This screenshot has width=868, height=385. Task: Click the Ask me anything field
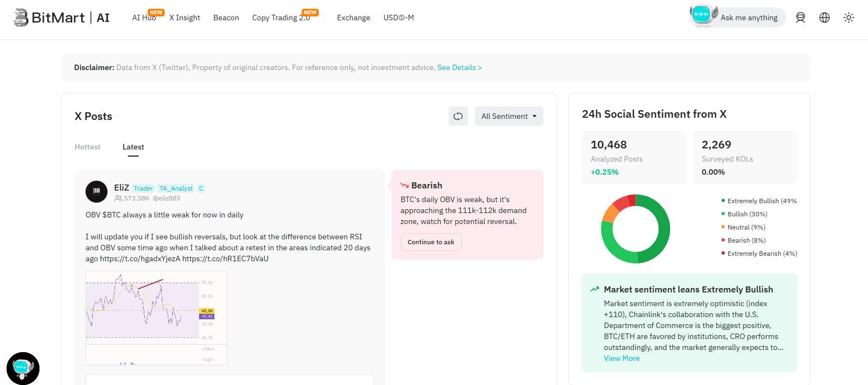(x=749, y=18)
